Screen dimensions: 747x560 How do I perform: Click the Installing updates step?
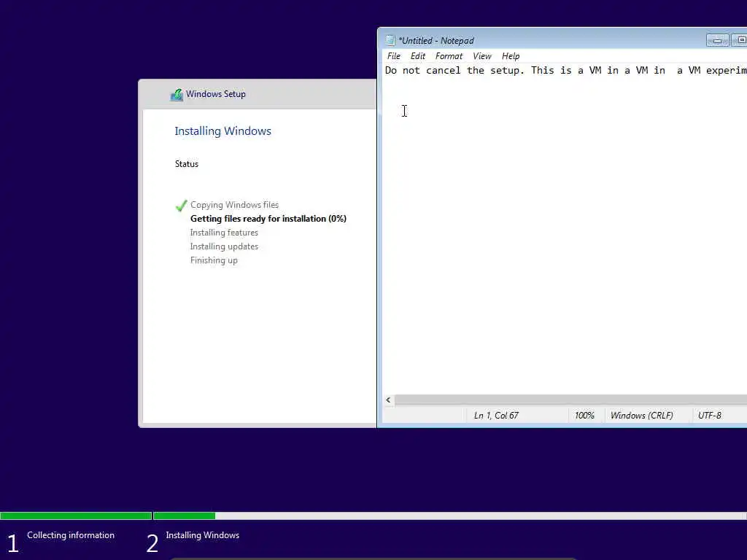pos(224,246)
